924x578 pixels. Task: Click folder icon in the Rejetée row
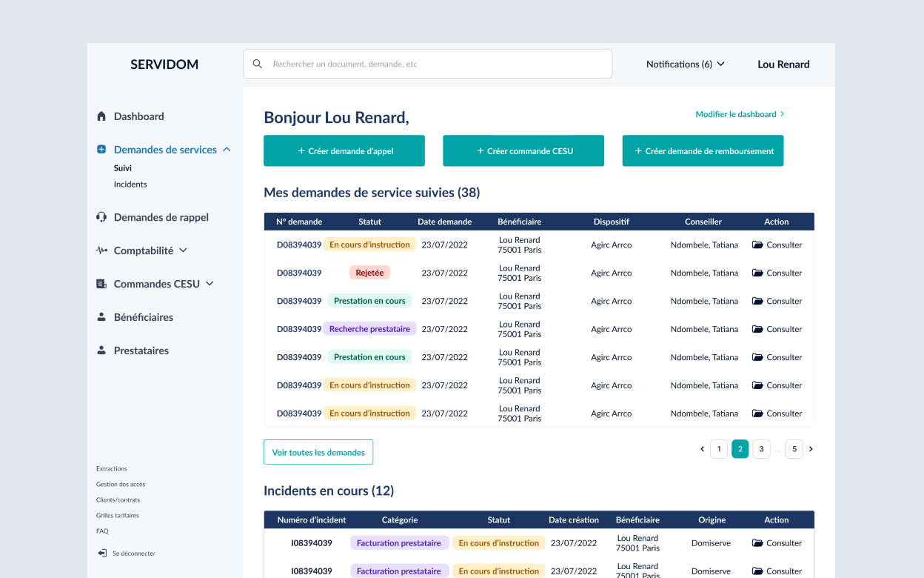pyautogui.click(x=757, y=273)
